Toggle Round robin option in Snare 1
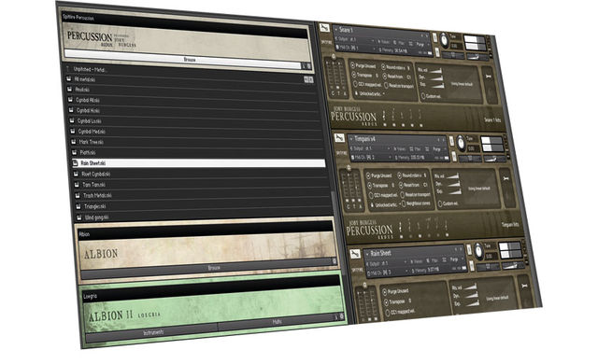 (383, 67)
